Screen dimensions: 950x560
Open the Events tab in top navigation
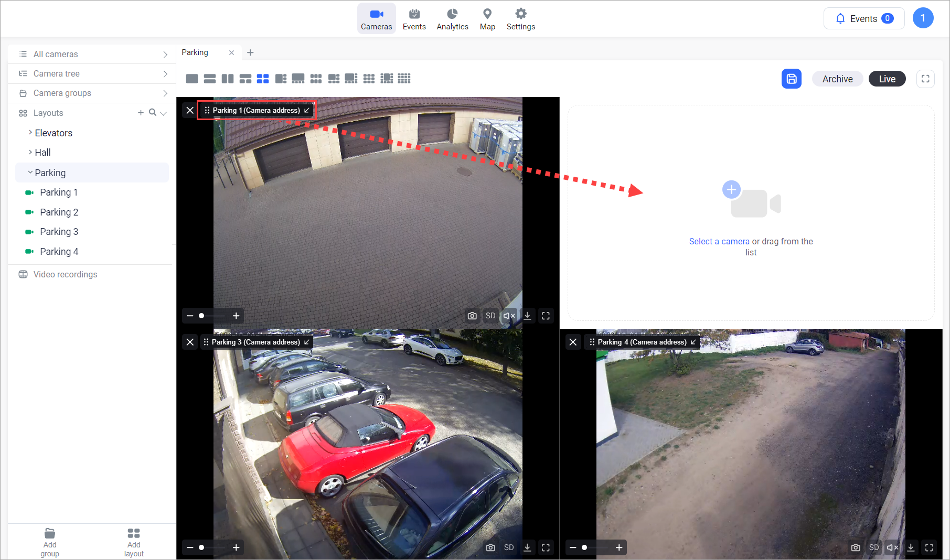[x=414, y=19]
